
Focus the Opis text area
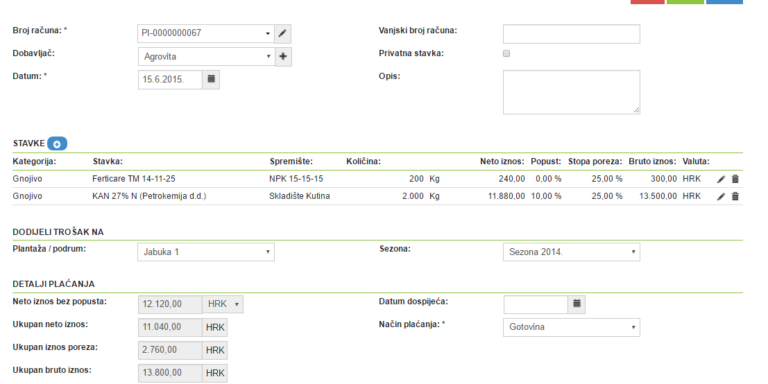pos(571,92)
